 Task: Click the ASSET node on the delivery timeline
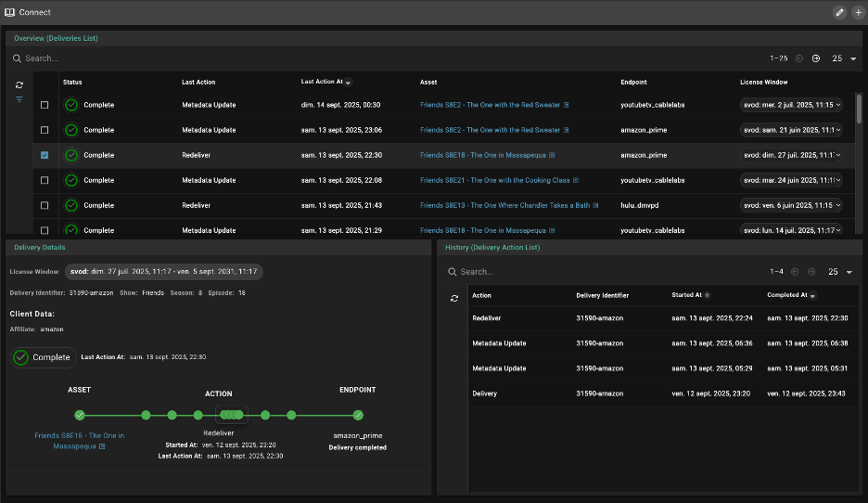coord(80,415)
